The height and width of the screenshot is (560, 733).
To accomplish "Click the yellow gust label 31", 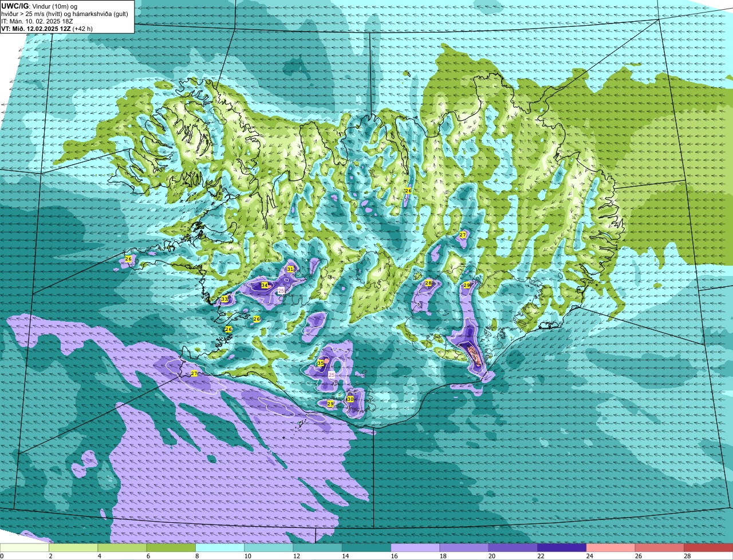I will (290, 269).
